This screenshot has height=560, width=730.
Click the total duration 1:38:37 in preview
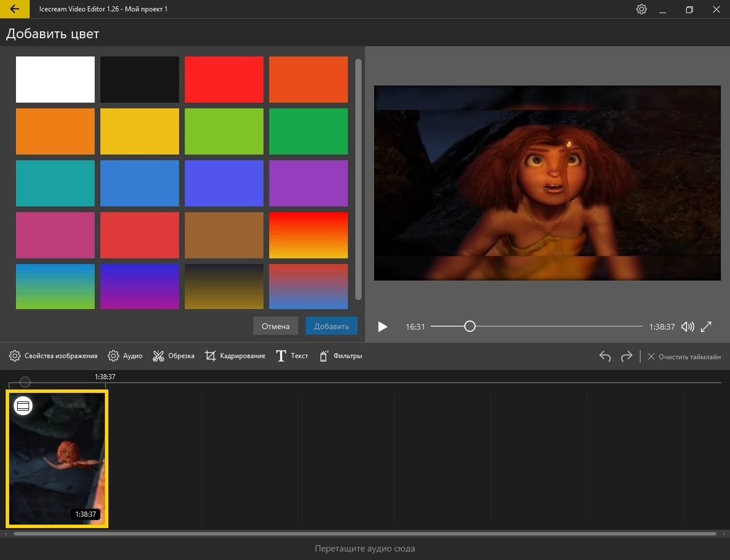click(662, 327)
